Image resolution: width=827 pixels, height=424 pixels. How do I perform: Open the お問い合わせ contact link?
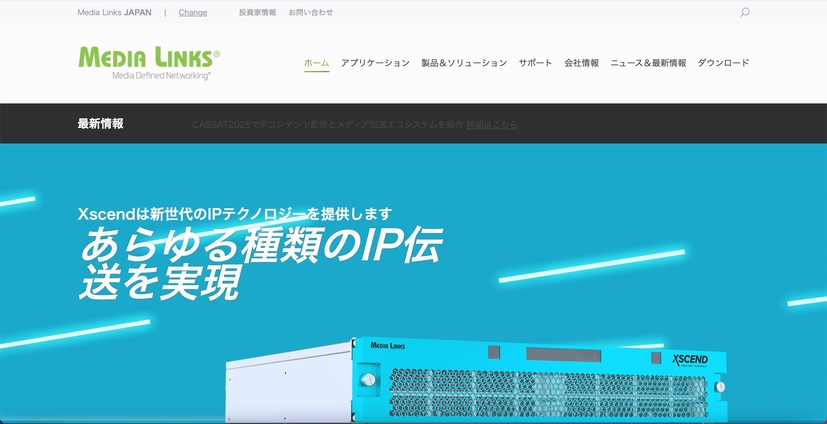(311, 13)
